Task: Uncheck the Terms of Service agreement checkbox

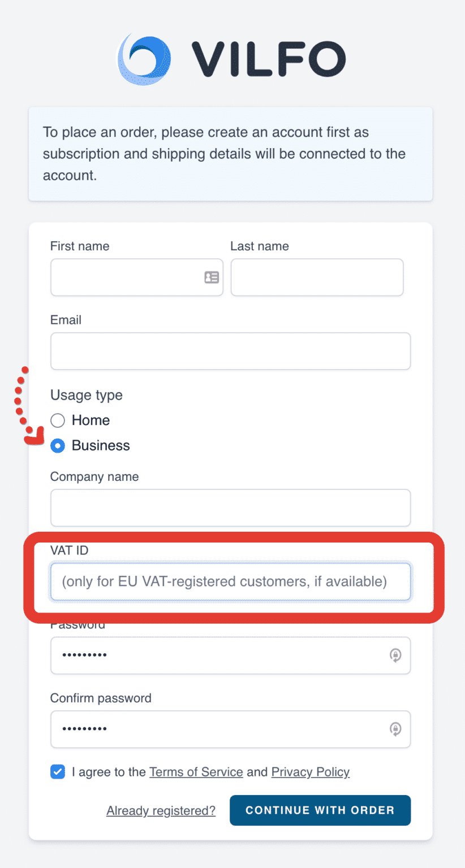Action: (x=58, y=772)
